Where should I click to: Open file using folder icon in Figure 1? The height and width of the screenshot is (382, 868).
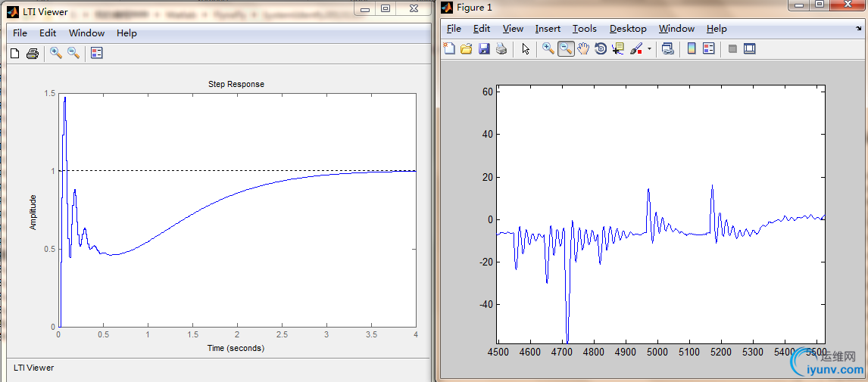[467, 49]
